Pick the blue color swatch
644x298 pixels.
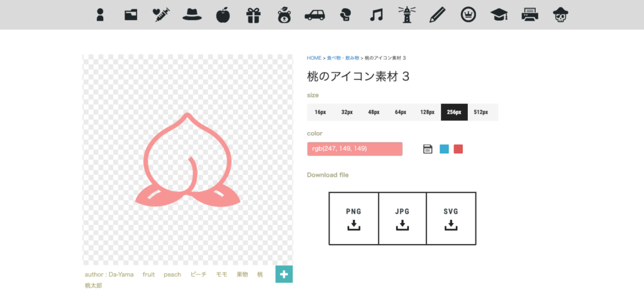[444, 149]
